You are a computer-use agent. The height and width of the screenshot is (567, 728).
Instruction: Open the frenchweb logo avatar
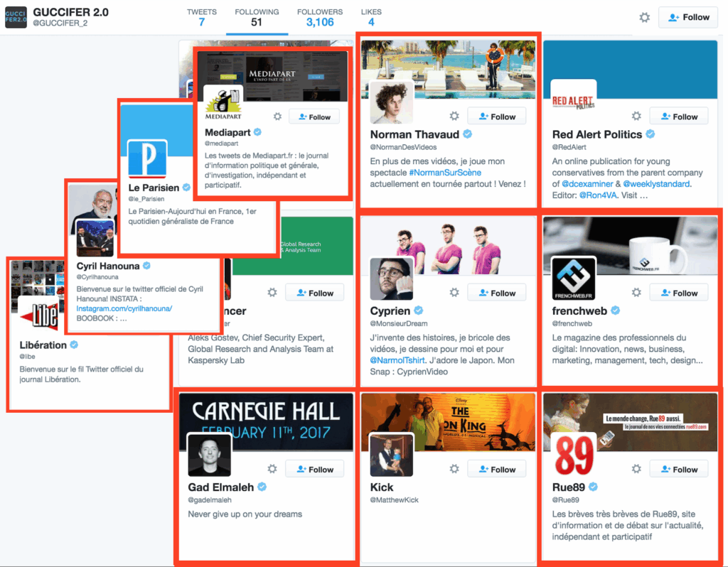pos(574,279)
